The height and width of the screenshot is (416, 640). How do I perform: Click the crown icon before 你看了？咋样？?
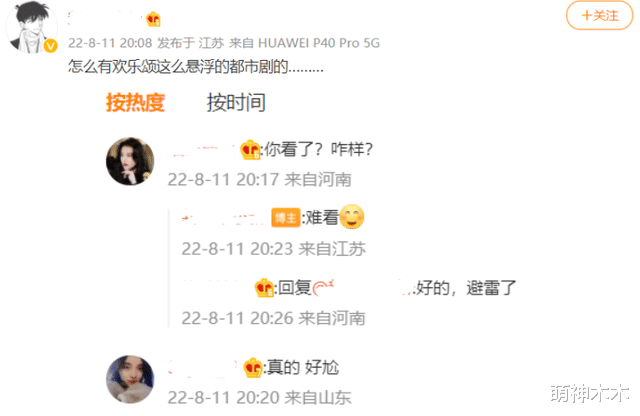pos(250,149)
